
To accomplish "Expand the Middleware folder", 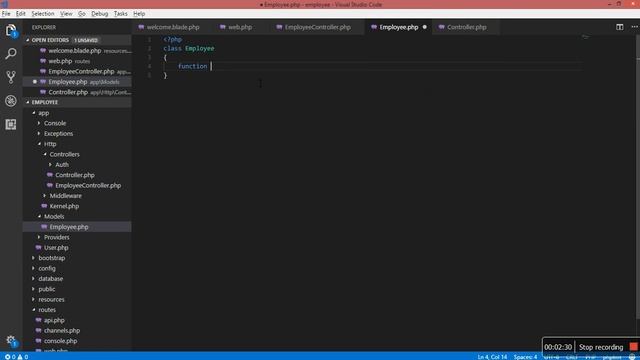I will [45, 196].
